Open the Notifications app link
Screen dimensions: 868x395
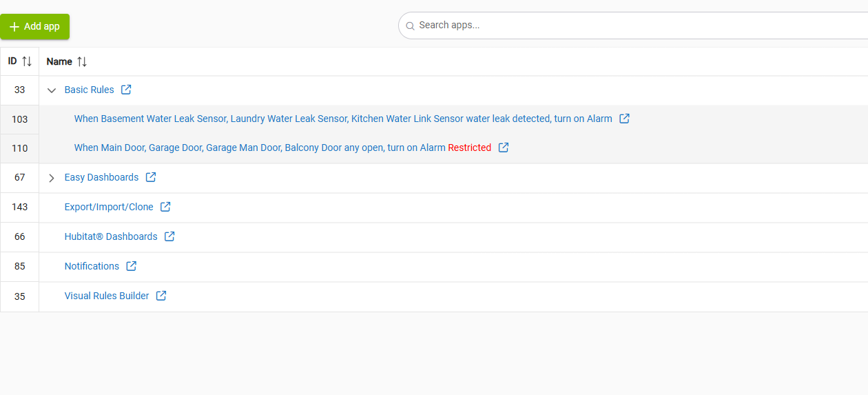[92, 266]
